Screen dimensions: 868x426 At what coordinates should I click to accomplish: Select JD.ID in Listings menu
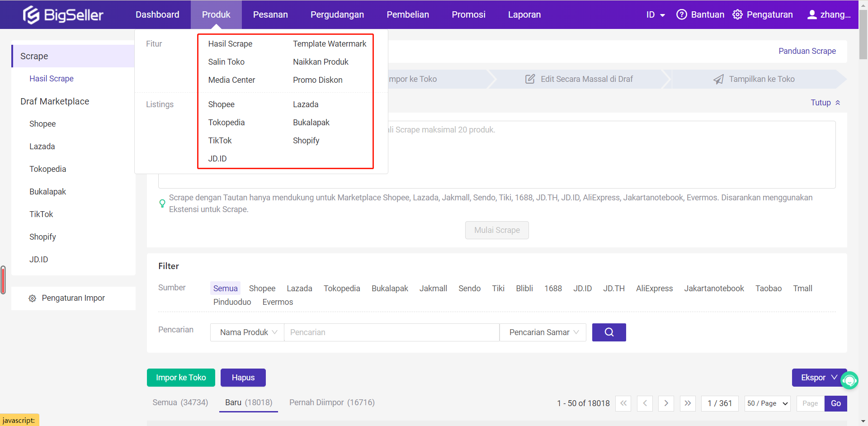(217, 159)
